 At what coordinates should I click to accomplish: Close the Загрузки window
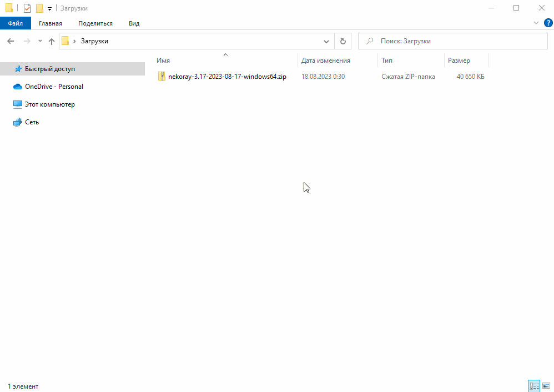pyautogui.click(x=542, y=8)
